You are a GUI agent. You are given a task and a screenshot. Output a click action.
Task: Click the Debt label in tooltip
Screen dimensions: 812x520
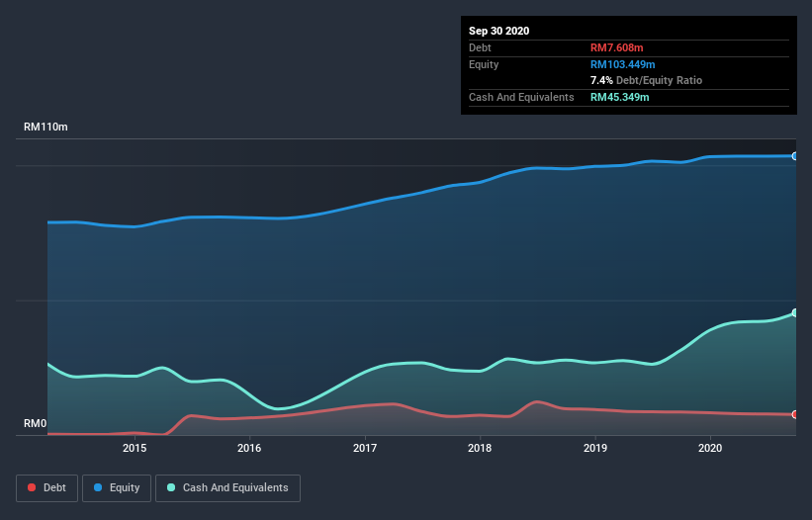(480, 47)
